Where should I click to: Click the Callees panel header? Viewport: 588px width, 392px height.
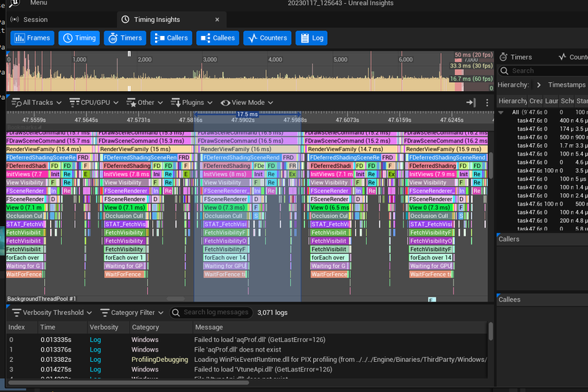[x=509, y=300]
